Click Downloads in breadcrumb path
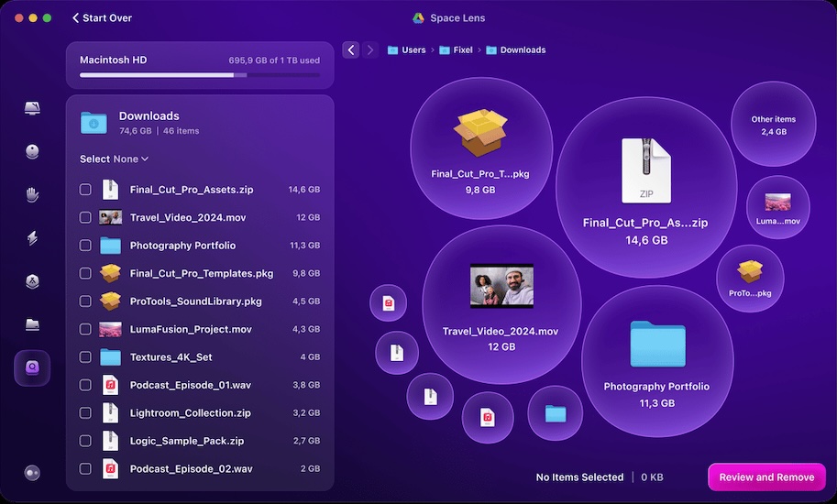The image size is (837, 504). (x=516, y=50)
